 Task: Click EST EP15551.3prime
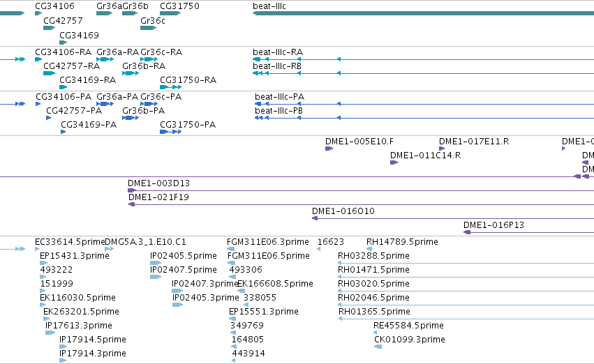click(232, 319)
